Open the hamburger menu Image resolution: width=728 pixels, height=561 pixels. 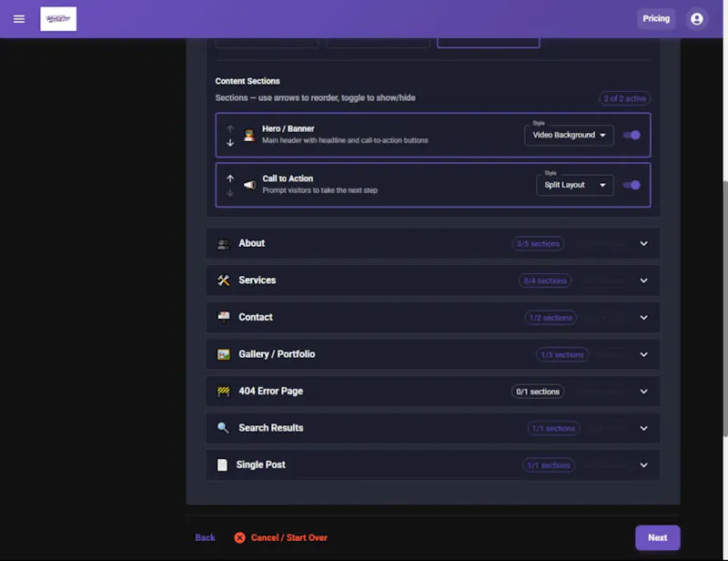(19, 19)
